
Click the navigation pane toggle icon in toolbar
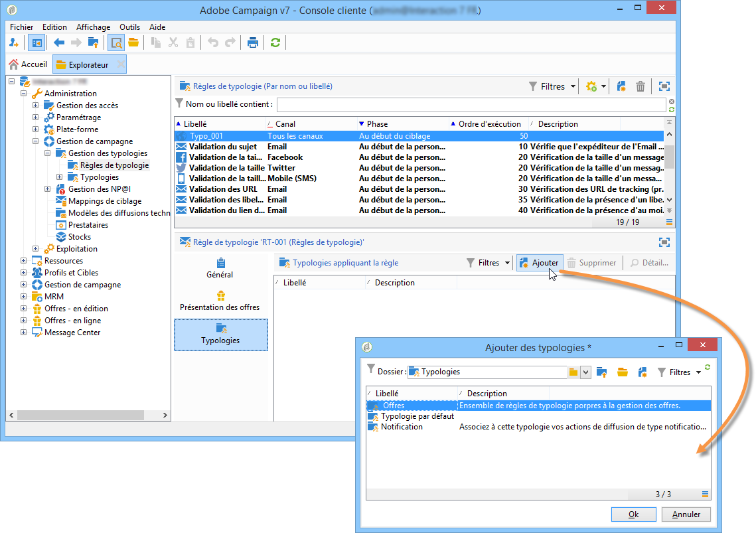point(37,43)
